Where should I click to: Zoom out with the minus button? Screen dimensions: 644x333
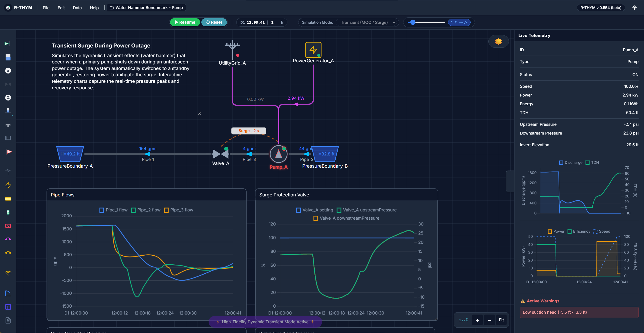tap(489, 320)
